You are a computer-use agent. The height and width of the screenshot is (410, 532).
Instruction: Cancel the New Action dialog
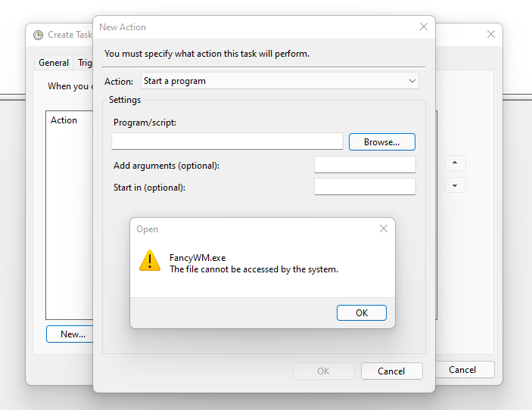(x=391, y=371)
